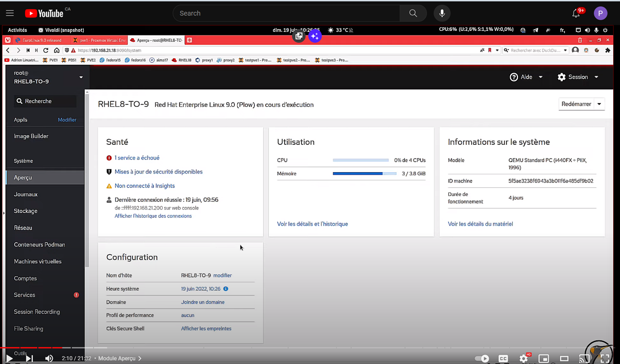The height and width of the screenshot is (364, 620).
Task: Click the Services red alert icon
Action: tap(76, 295)
